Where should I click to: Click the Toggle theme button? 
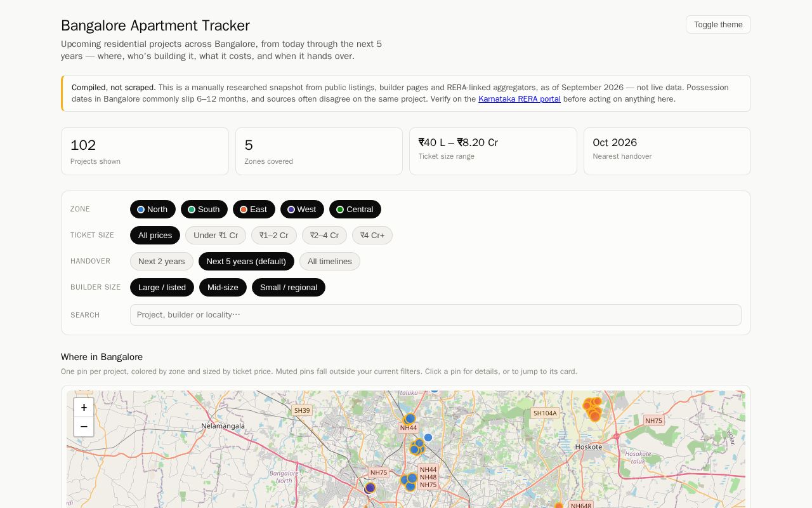coord(718,24)
